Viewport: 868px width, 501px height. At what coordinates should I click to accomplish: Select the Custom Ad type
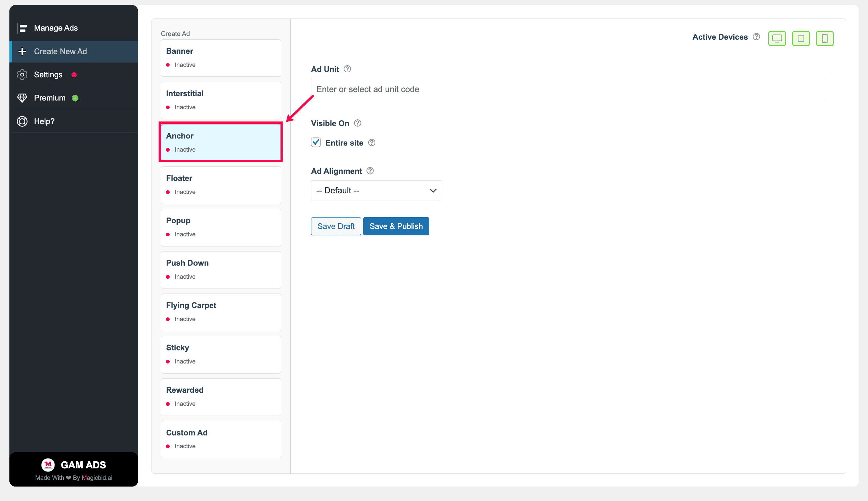click(221, 439)
